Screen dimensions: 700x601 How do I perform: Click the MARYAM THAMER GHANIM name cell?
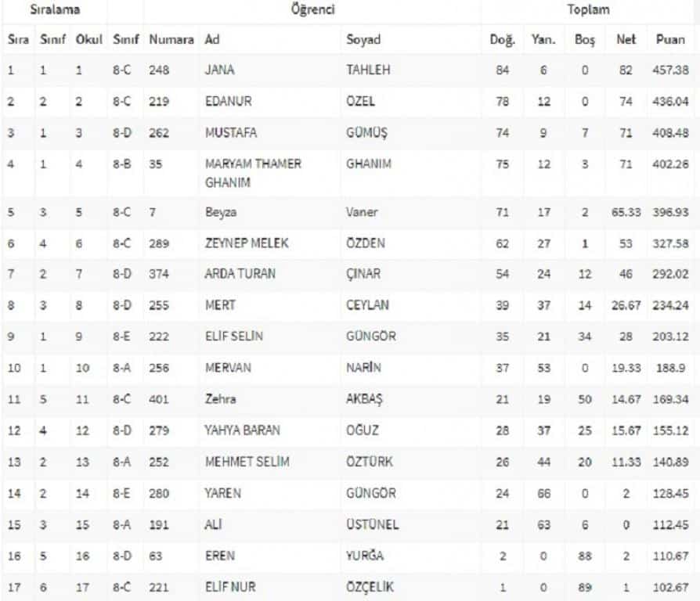(x=253, y=173)
